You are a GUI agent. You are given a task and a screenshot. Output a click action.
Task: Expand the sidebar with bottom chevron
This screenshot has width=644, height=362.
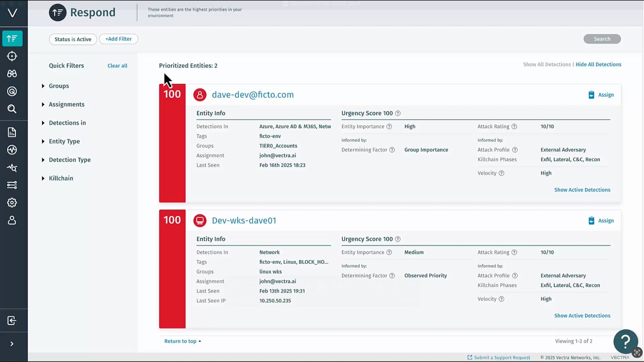pos(12,344)
